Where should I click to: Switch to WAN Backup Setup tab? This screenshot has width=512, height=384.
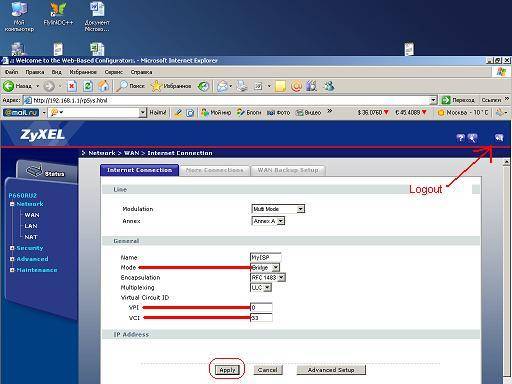288,170
